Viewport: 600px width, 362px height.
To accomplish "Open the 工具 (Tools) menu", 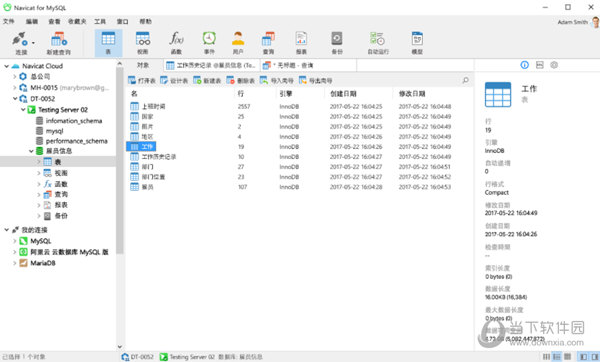I will (100, 21).
